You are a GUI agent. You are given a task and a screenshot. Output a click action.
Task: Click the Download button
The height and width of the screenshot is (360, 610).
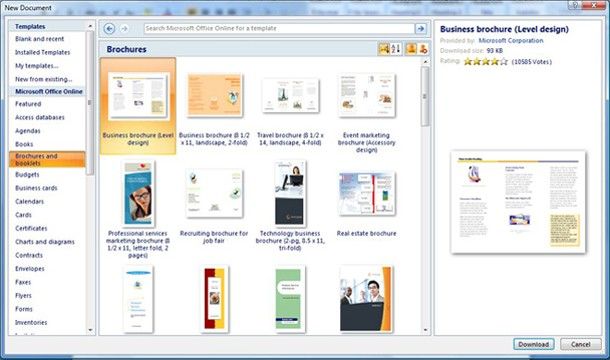coord(533,344)
